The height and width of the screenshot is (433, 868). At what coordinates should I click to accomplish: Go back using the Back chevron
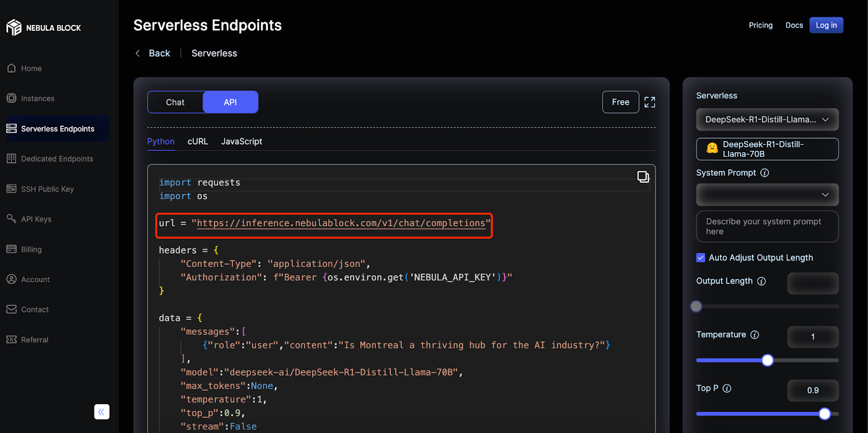(x=138, y=53)
